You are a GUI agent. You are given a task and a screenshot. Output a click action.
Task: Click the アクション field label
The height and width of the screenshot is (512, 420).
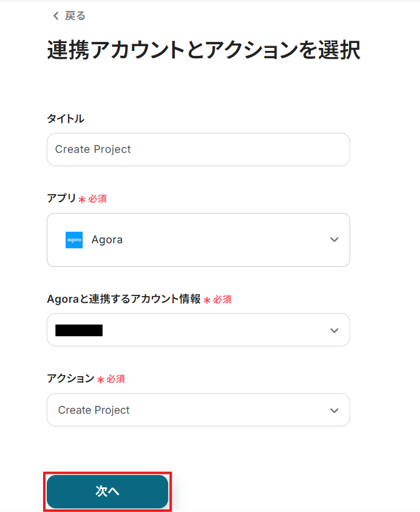click(x=70, y=379)
